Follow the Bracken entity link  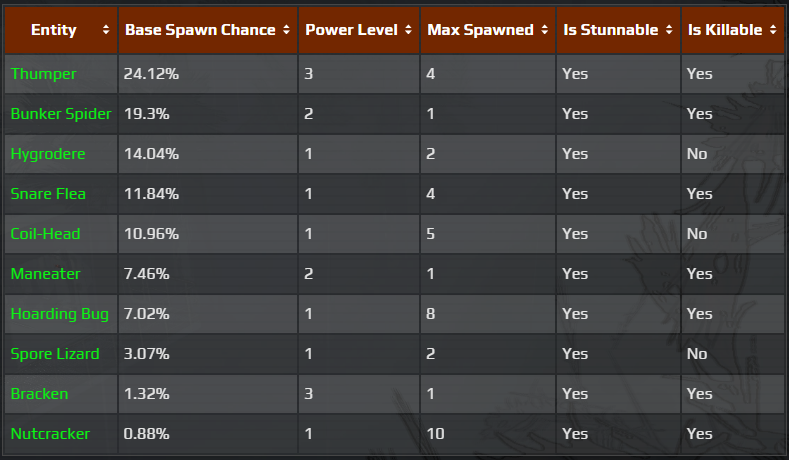(40, 394)
